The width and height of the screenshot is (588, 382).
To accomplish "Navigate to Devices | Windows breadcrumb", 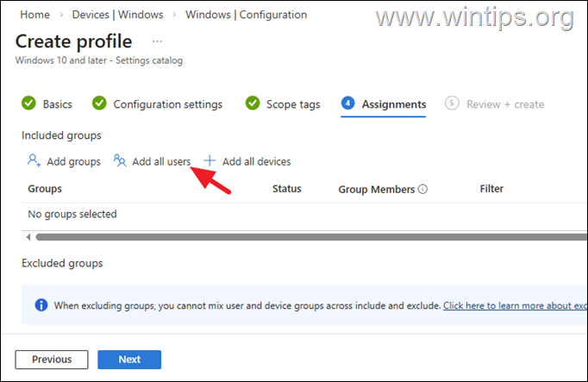I will coord(118,15).
